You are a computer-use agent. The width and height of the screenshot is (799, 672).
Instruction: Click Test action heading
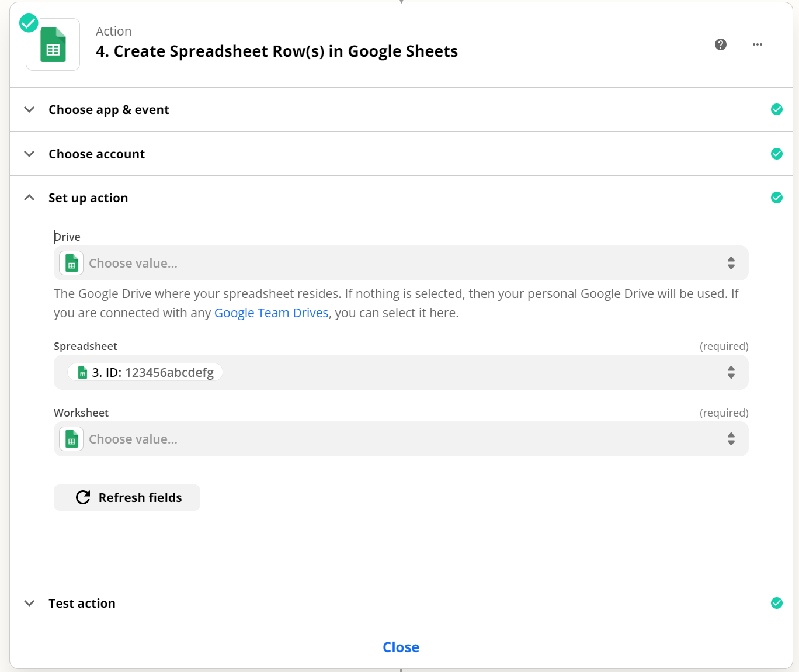pyautogui.click(x=82, y=603)
